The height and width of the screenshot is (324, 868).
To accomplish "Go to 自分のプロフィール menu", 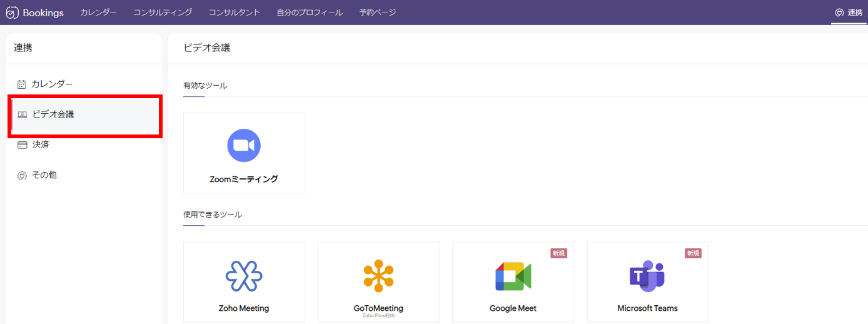I will [310, 13].
